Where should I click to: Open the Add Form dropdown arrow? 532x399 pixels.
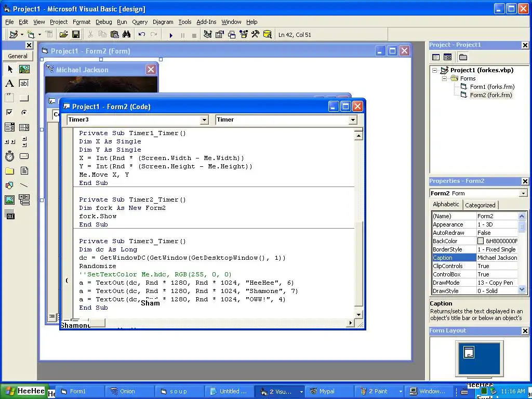[39, 35]
